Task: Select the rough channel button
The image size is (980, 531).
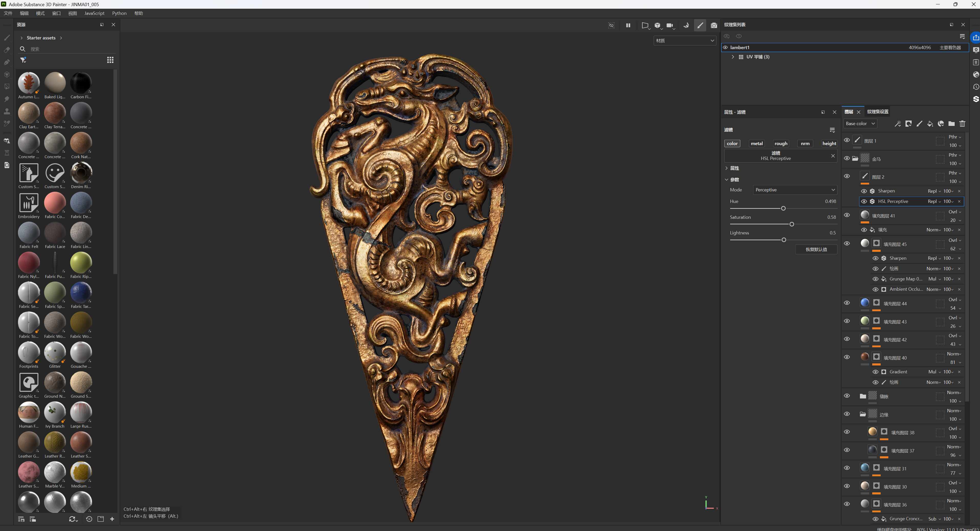Action: point(781,143)
